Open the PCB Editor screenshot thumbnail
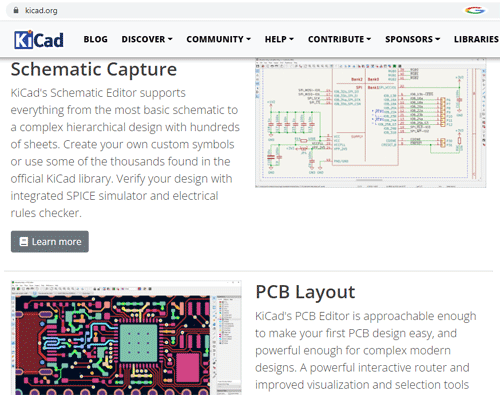Image resolution: width=500 pixels, height=395 pixels. point(126,338)
